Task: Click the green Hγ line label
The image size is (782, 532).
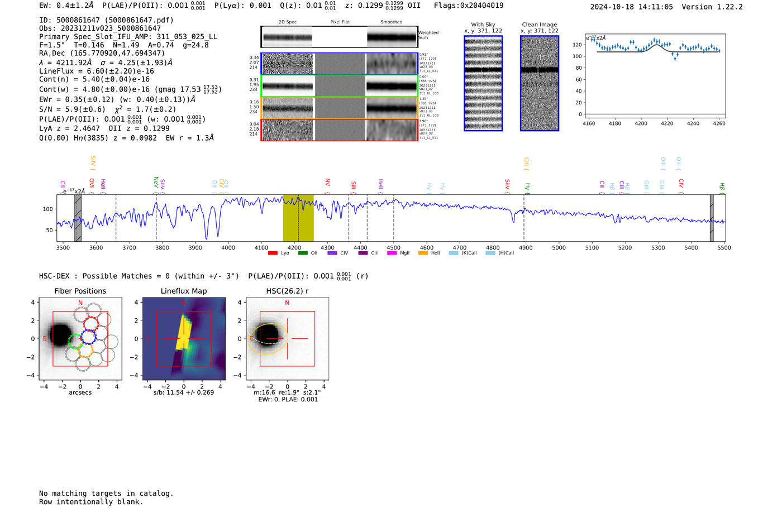Action: point(527,186)
